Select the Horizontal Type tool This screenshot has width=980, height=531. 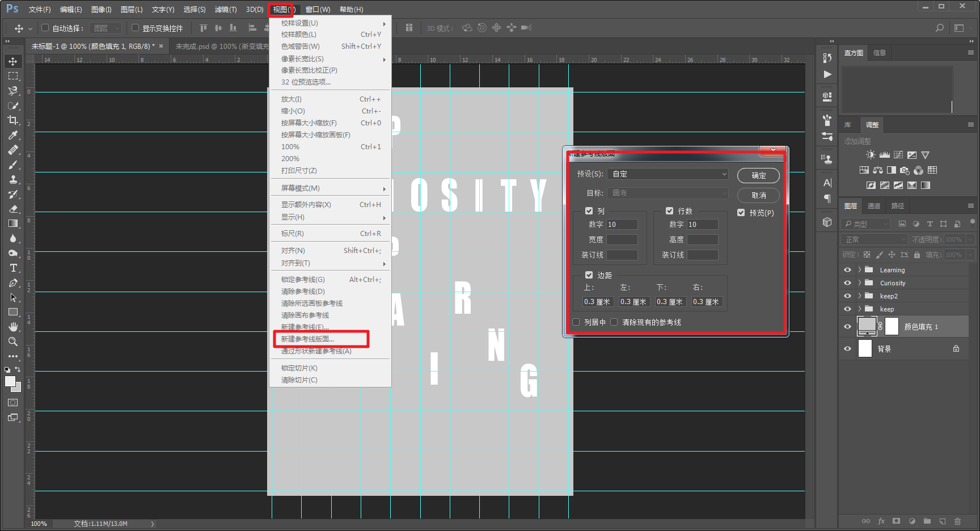(x=13, y=268)
